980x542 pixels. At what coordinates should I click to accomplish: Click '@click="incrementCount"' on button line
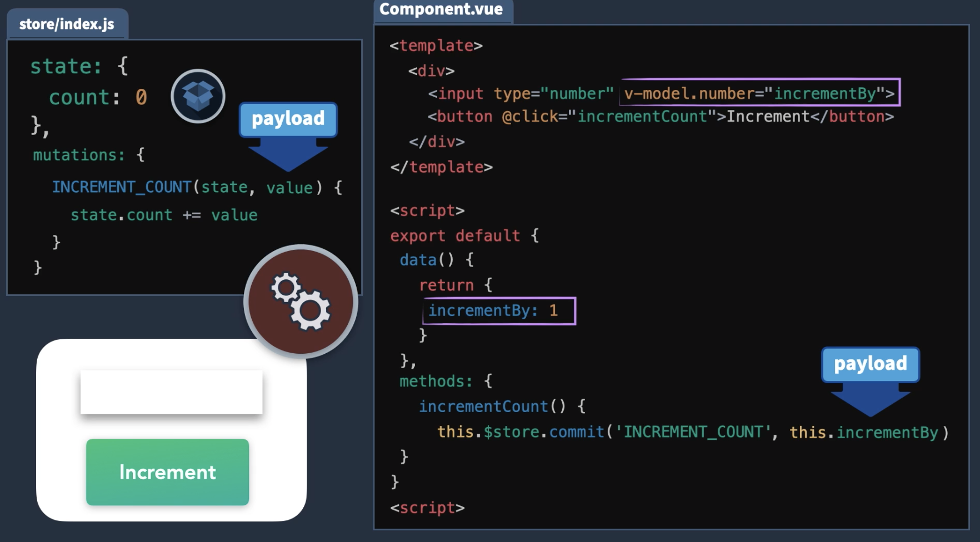point(609,117)
